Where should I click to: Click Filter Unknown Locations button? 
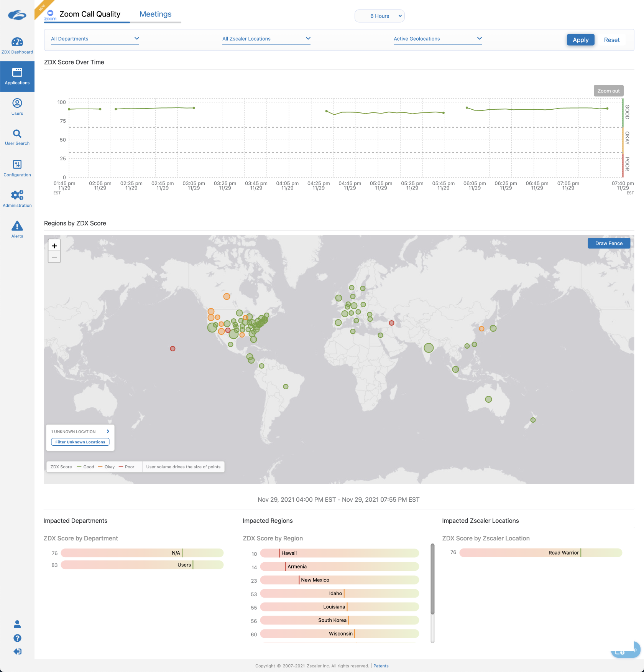[x=80, y=442]
